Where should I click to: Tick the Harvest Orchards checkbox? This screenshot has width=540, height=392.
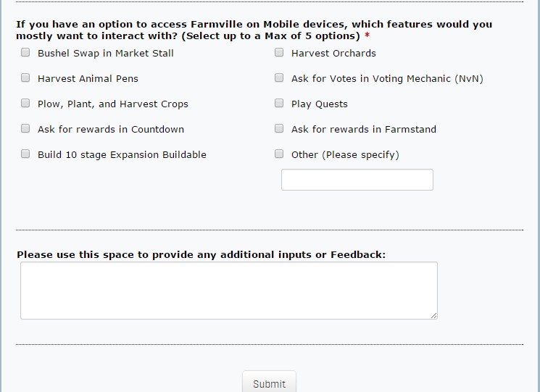click(x=279, y=53)
